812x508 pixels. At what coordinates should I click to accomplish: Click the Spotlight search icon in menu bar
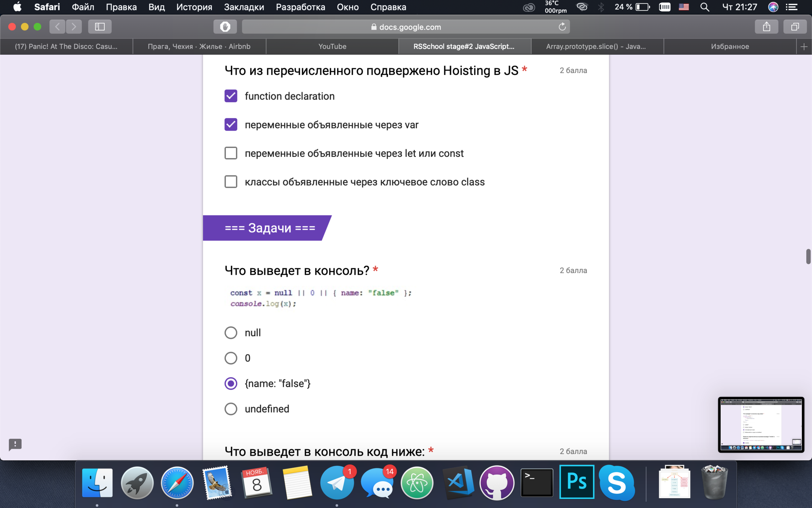705,7
